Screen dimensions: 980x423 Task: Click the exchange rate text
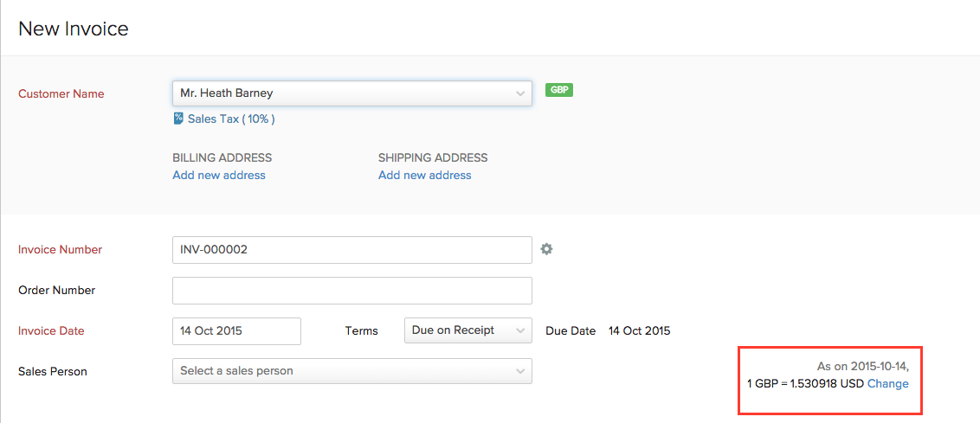click(x=805, y=383)
